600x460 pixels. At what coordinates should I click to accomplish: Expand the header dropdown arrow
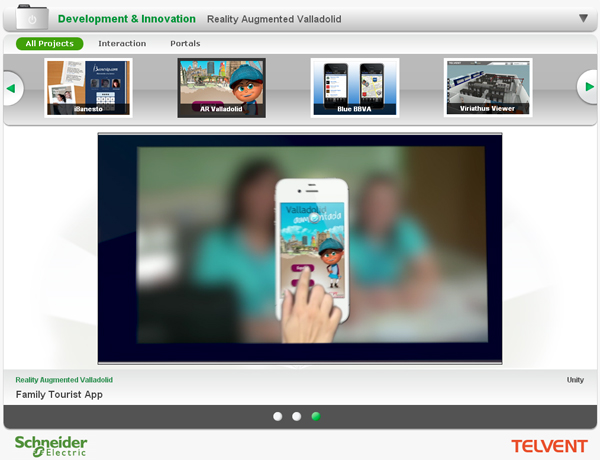pos(583,18)
